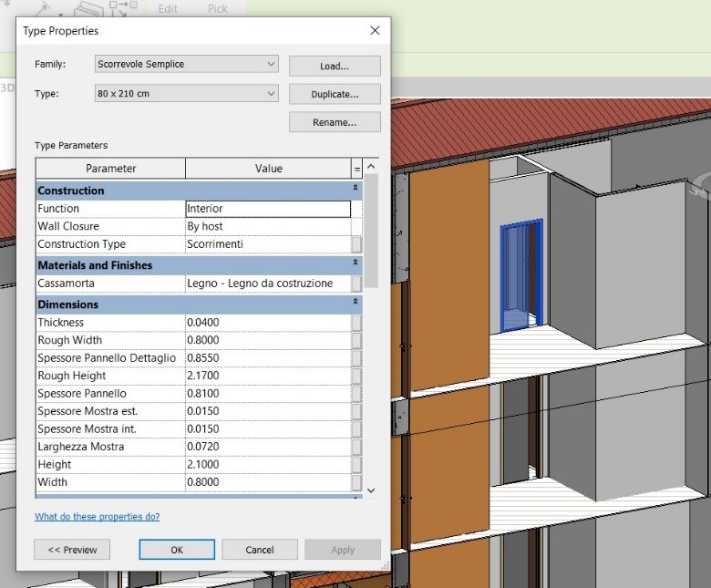The height and width of the screenshot is (588, 711).
Task: Close the Type Properties dialog
Action: (375, 30)
